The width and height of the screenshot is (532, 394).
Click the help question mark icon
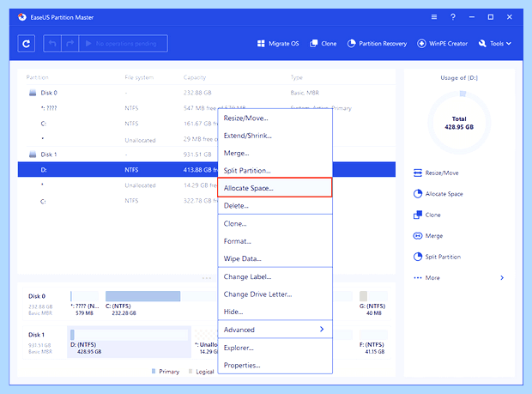[x=452, y=17]
